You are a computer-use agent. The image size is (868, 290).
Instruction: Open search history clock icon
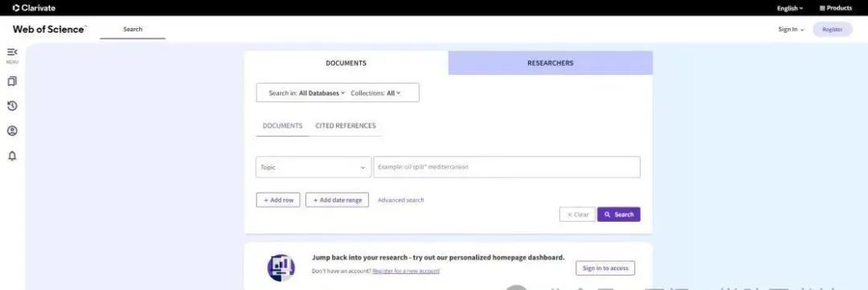12,106
